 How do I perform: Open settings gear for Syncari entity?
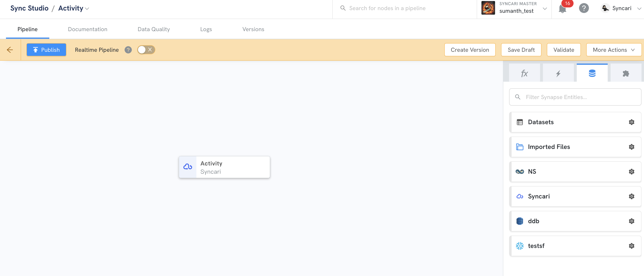click(x=631, y=196)
